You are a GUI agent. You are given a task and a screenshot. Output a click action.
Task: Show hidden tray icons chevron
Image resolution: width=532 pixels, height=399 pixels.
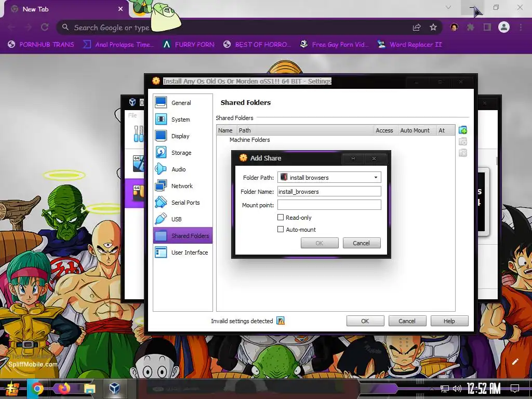coord(432,389)
